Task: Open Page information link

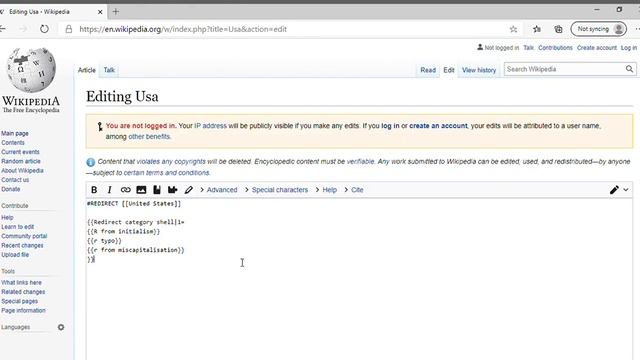Action: tap(23, 311)
